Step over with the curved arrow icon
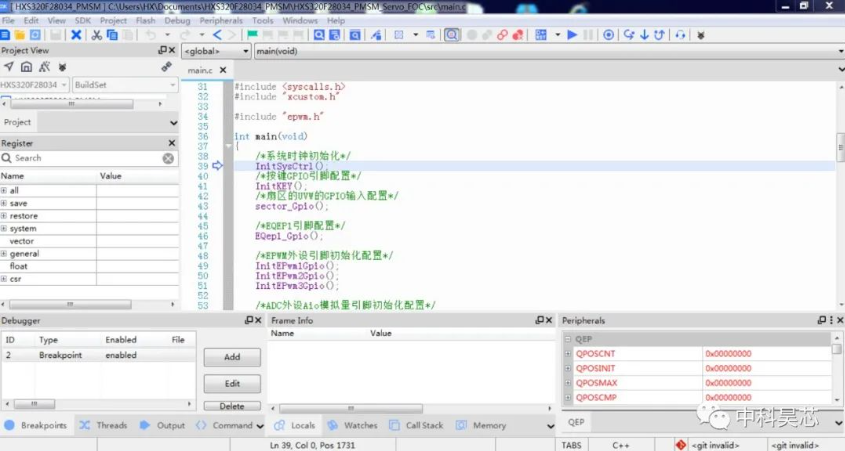The height and width of the screenshot is (451, 845). [x=629, y=35]
